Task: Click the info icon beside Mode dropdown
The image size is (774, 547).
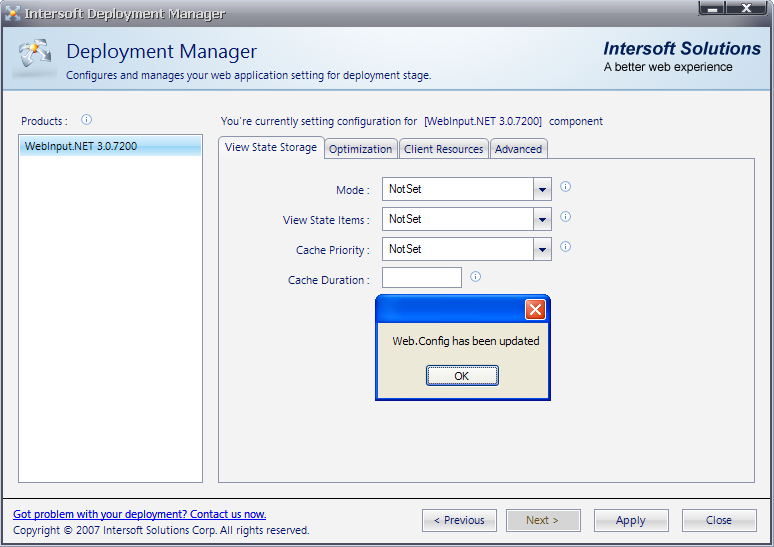Action: [565, 187]
